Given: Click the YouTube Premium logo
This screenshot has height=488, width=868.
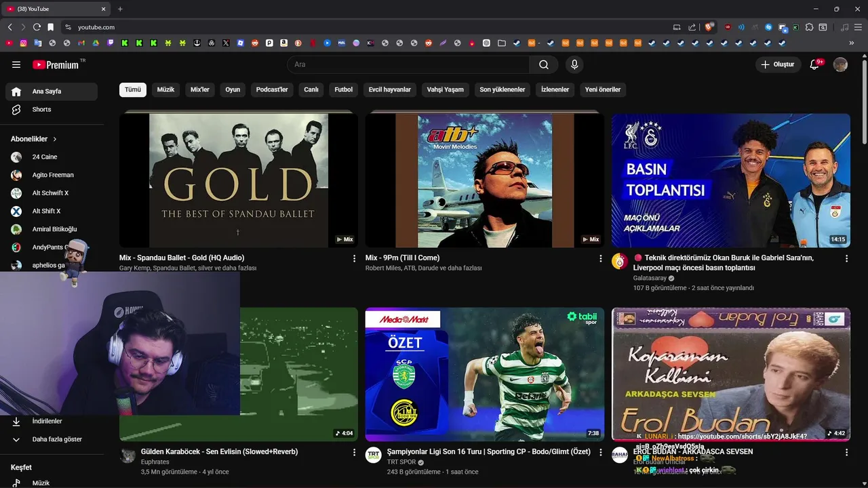Looking at the screenshot, I should tap(55, 64).
